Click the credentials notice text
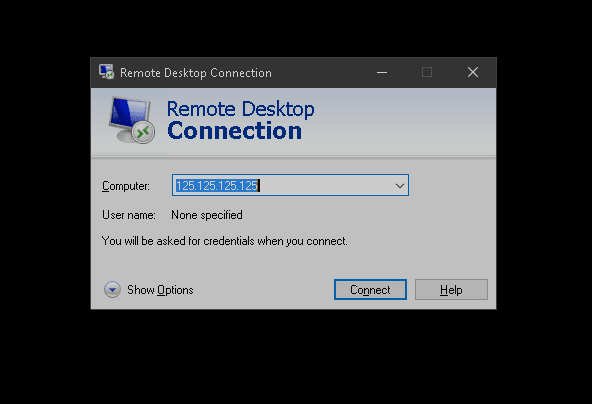The width and height of the screenshot is (592, 404). [x=225, y=241]
